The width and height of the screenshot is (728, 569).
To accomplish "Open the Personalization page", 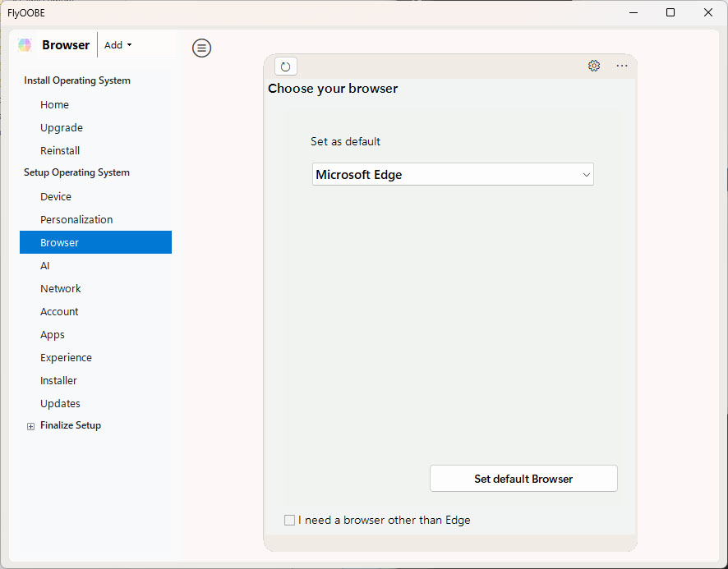I will (x=76, y=220).
